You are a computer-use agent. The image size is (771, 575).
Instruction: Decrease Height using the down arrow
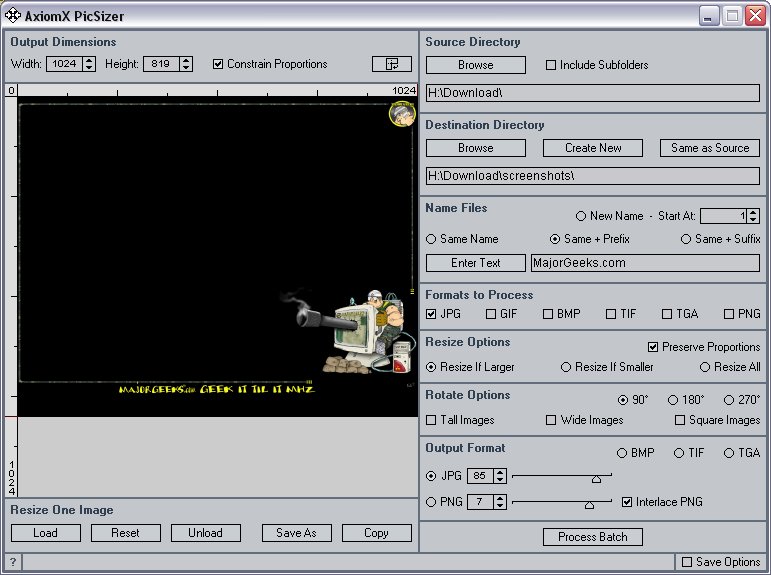point(186,68)
